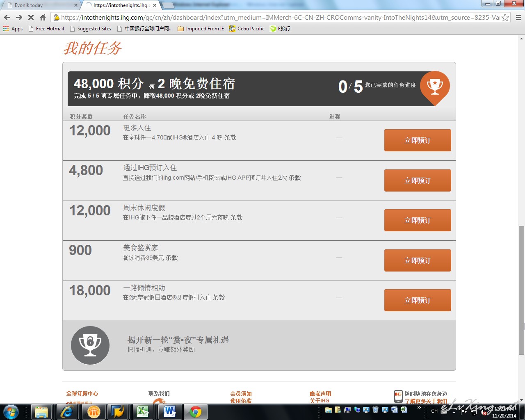Go back to the previous page
Image resolution: width=525 pixels, height=420 pixels.
click(7, 18)
